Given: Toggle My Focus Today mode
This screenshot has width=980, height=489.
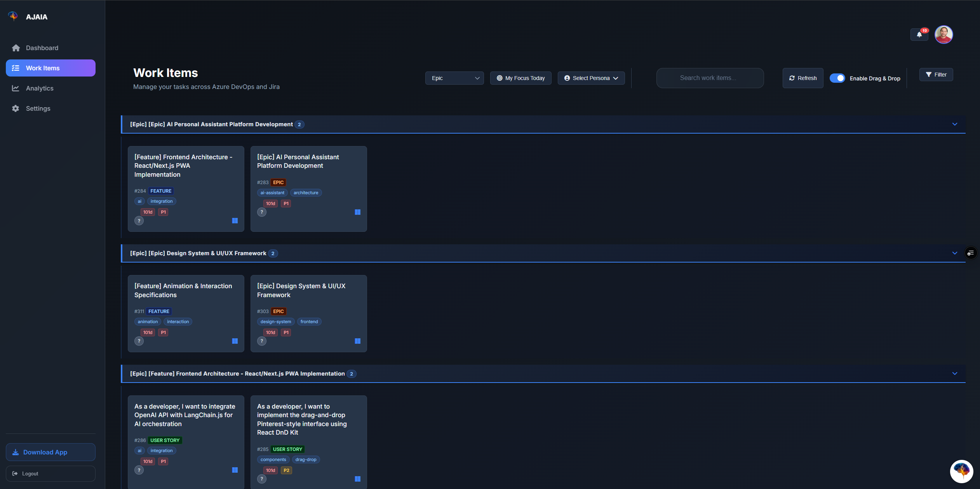Looking at the screenshot, I should [x=520, y=78].
